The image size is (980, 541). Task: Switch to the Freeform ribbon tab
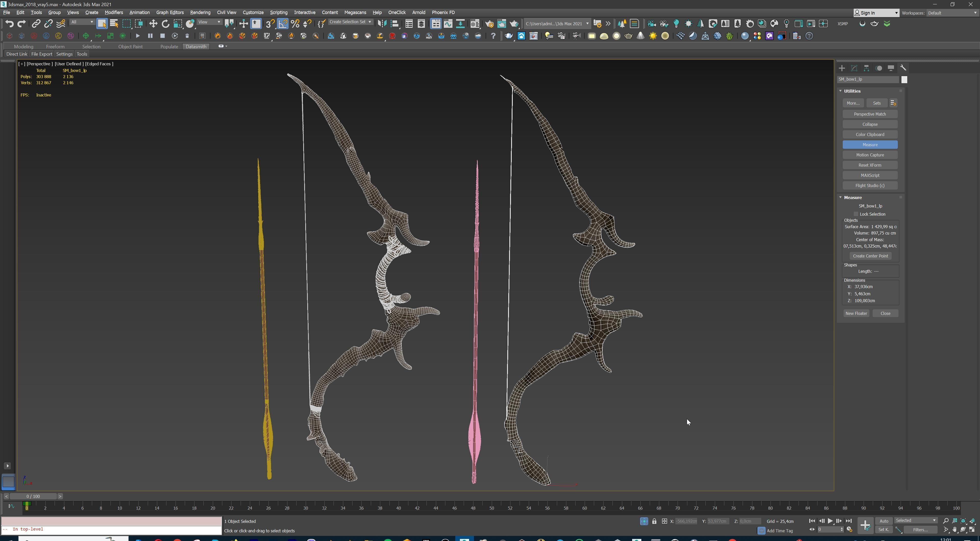55,46
